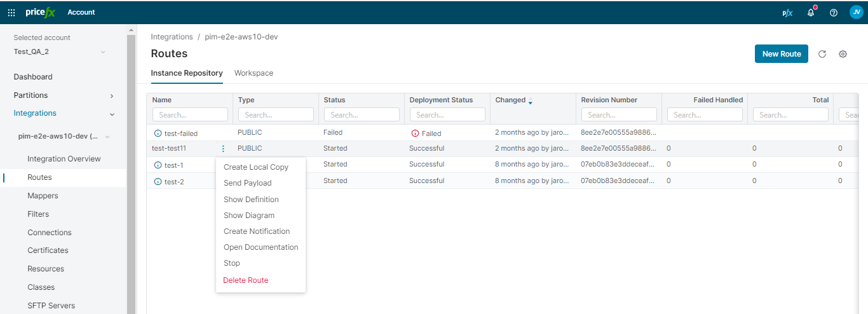Click the info icon beside test-2
This screenshot has width=868, height=314.
tap(158, 182)
